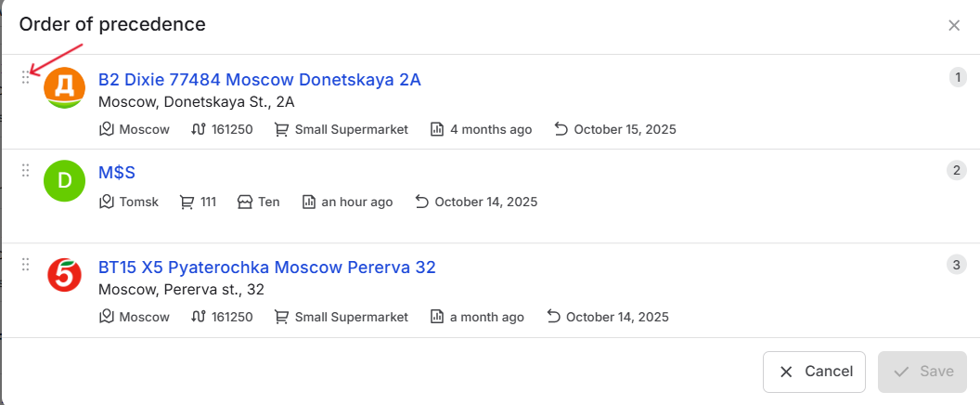
Task: Click the drag handle for M$S row
Action: point(26,171)
